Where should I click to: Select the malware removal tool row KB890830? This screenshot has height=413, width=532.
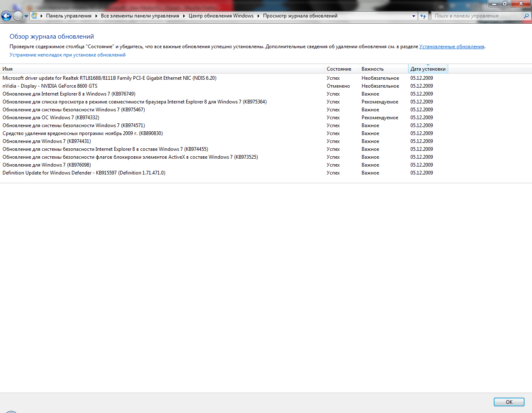tap(224, 133)
